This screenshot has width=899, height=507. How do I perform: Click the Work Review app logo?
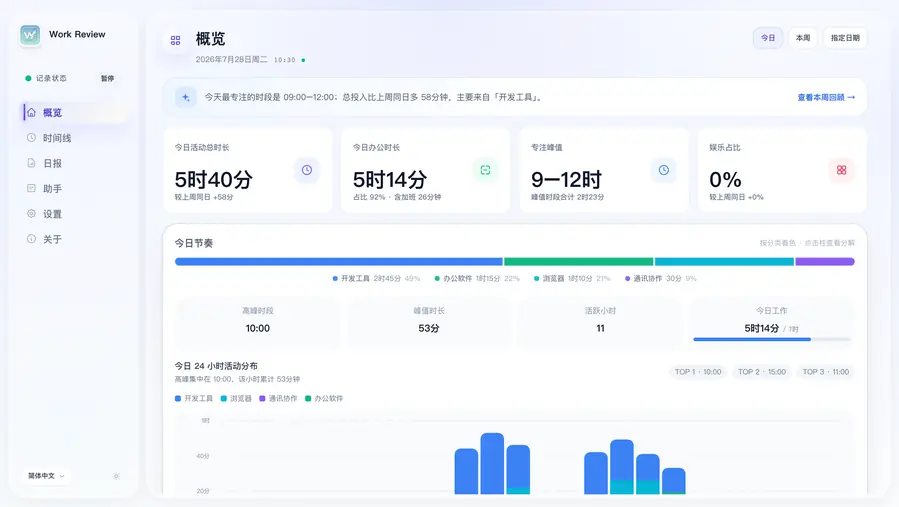[30, 35]
